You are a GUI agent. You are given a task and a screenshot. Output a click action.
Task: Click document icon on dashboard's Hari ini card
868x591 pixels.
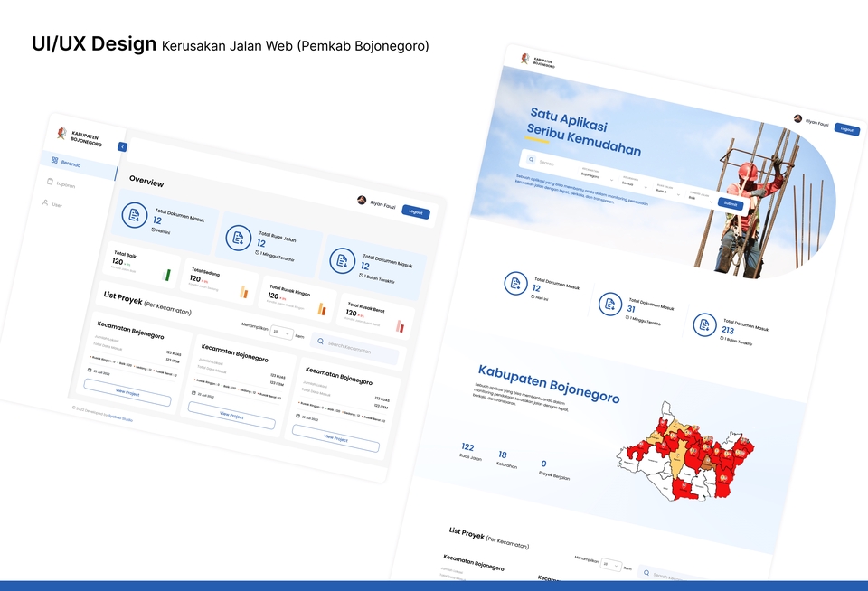(135, 215)
